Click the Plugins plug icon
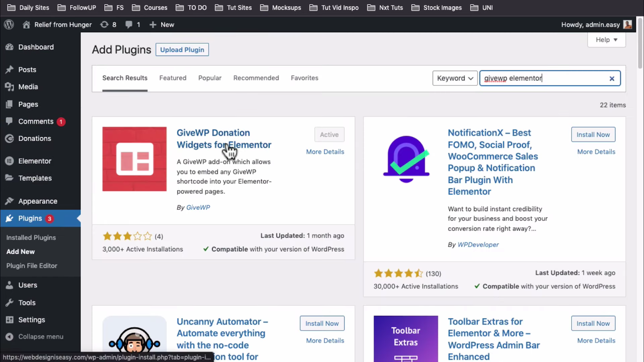 [10, 218]
